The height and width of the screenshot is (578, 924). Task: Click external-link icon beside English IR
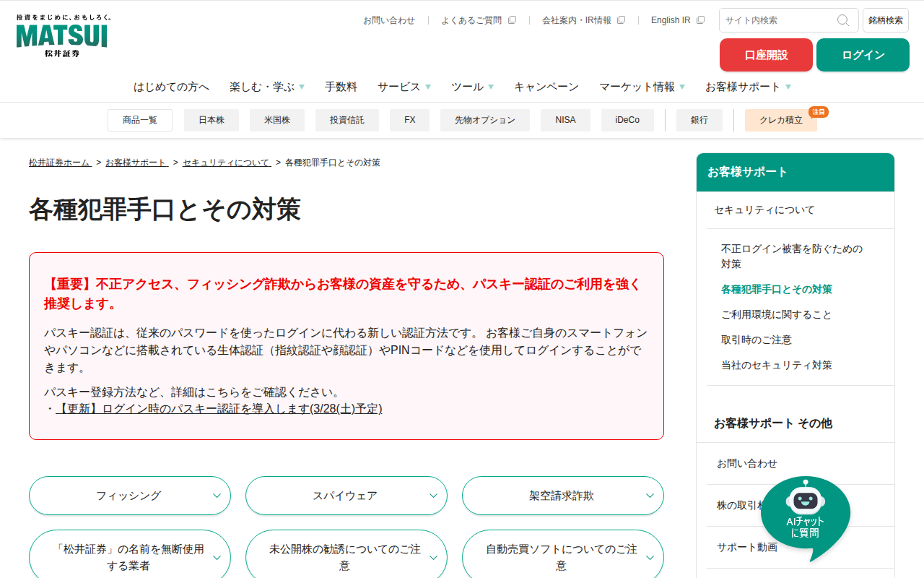coord(700,20)
